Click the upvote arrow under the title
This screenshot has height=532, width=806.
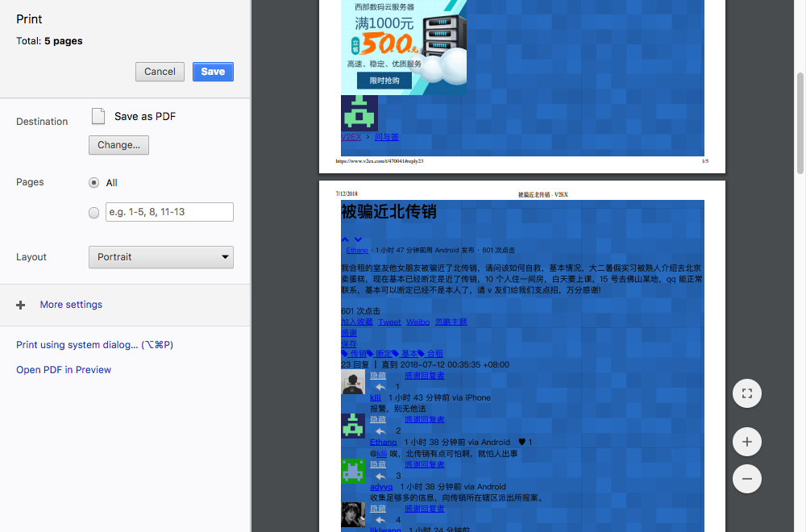click(345, 239)
